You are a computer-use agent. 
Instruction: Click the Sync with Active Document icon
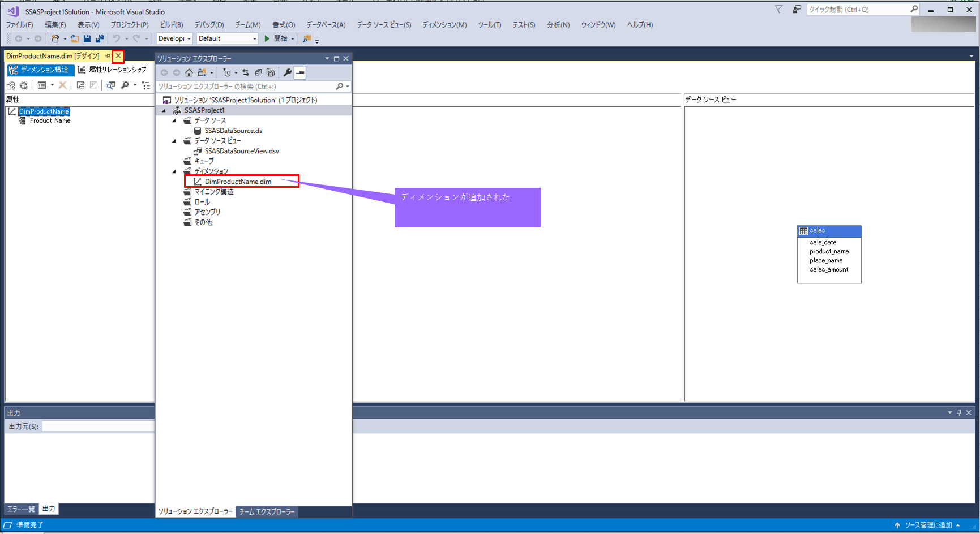pos(246,72)
